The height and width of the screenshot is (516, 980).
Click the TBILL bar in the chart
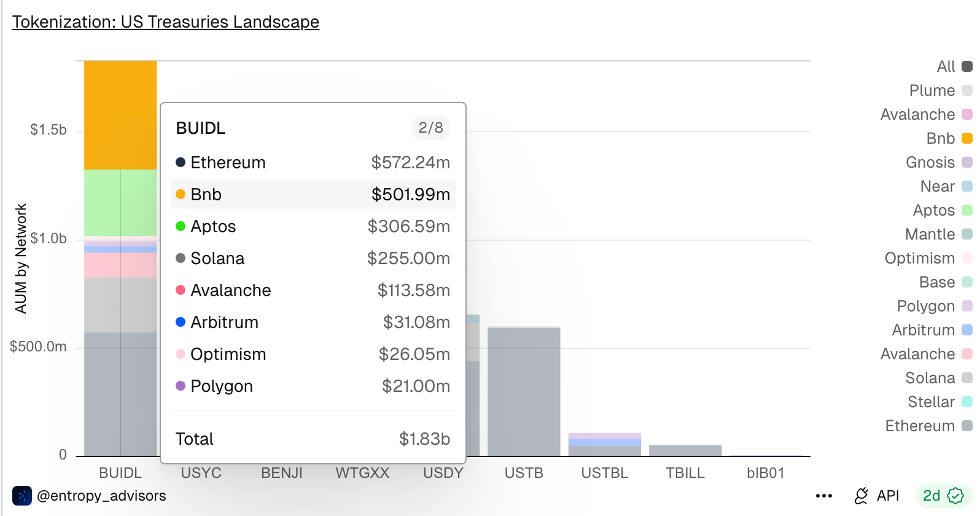pyautogui.click(x=685, y=450)
